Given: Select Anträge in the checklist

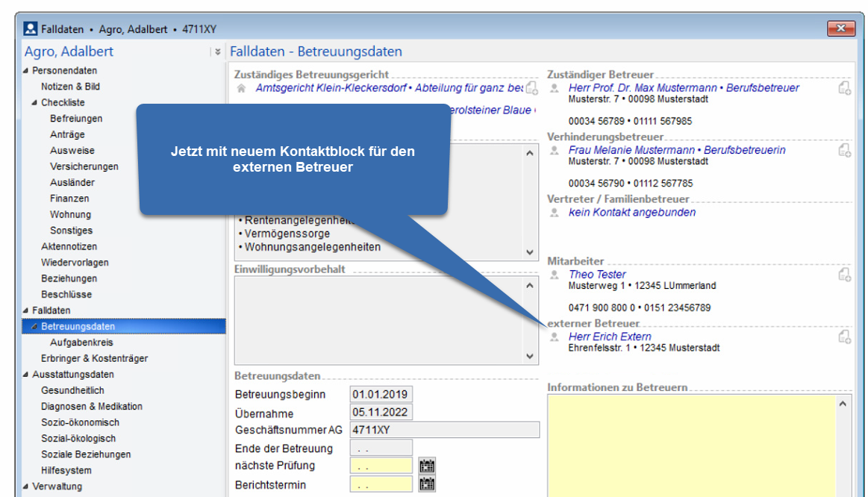Looking at the screenshot, I should pyautogui.click(x=67, y=134).
